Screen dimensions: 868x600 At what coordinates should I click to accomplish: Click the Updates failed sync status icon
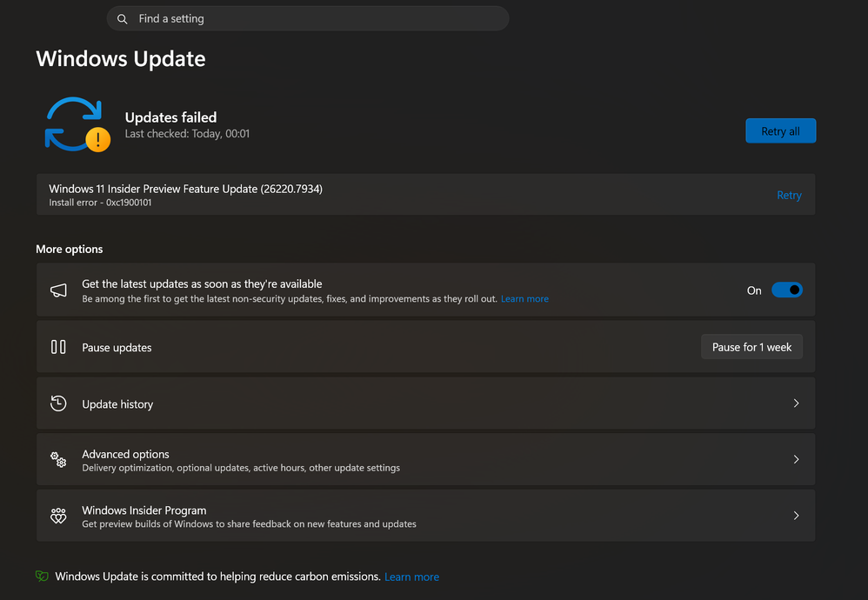click(x=77, y=124)
